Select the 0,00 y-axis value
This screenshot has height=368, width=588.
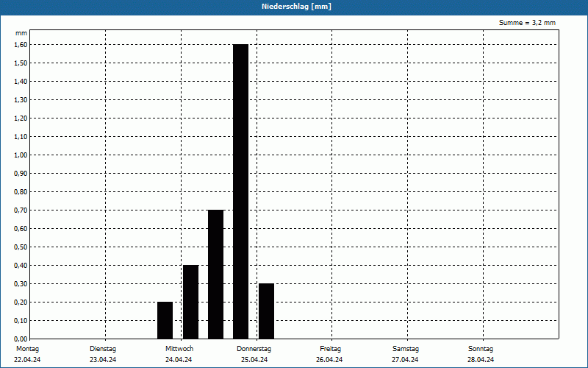point(21,339)
